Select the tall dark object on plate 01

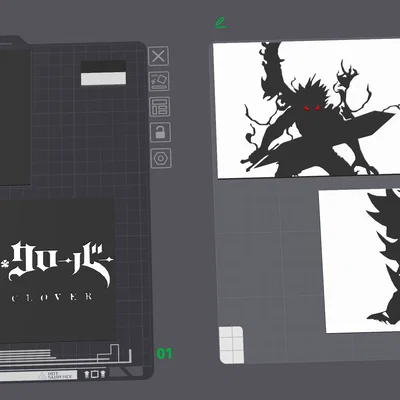pos(15,117)
